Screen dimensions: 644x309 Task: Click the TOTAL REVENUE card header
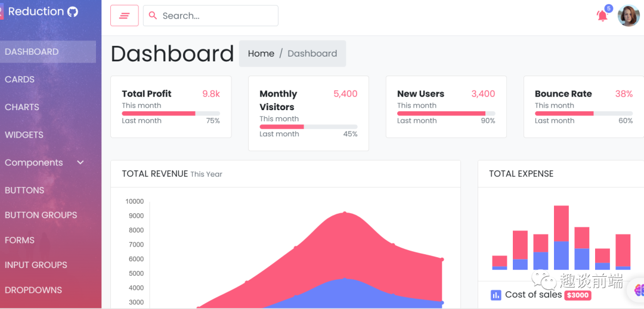(x=286, y=174)
